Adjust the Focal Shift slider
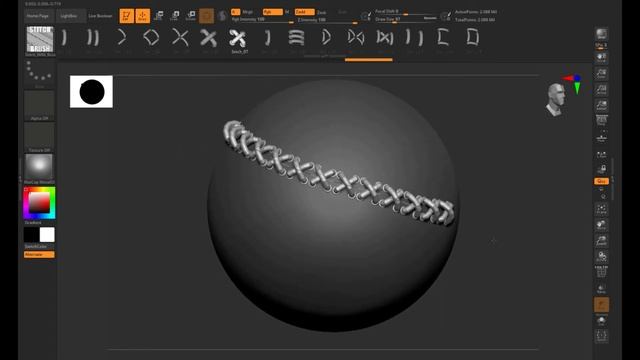640x360 pixels. (x=405, y=12)
